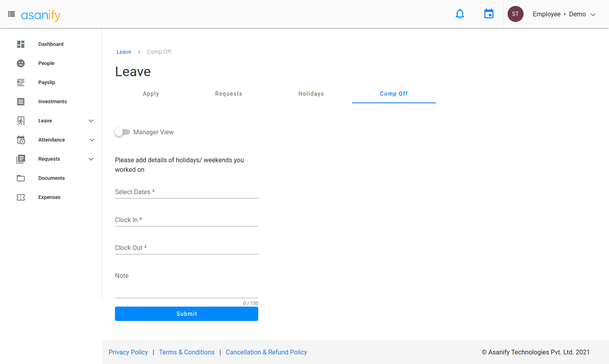Click the Documents folder icon
Viewport: 609px width, 364px height.
(x=21, y=178)
